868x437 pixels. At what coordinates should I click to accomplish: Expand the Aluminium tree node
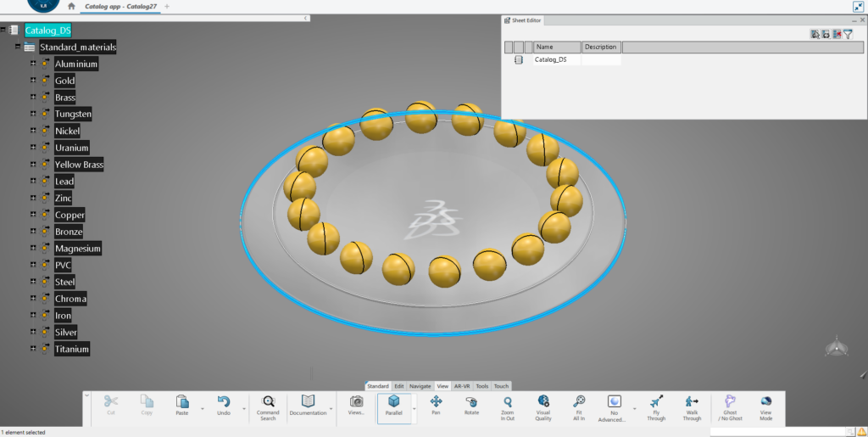[33, 64]
